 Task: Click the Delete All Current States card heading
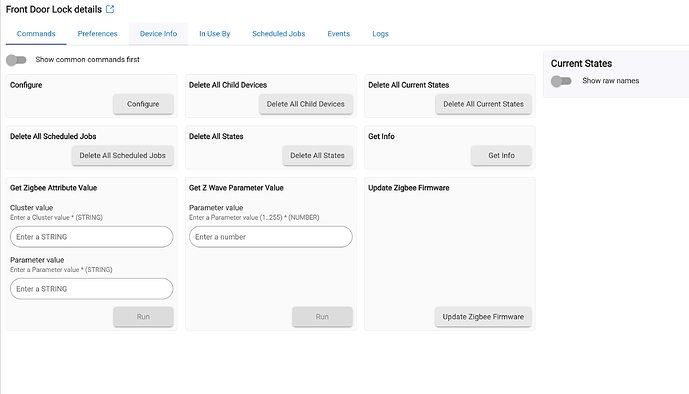tap(409, 85)
